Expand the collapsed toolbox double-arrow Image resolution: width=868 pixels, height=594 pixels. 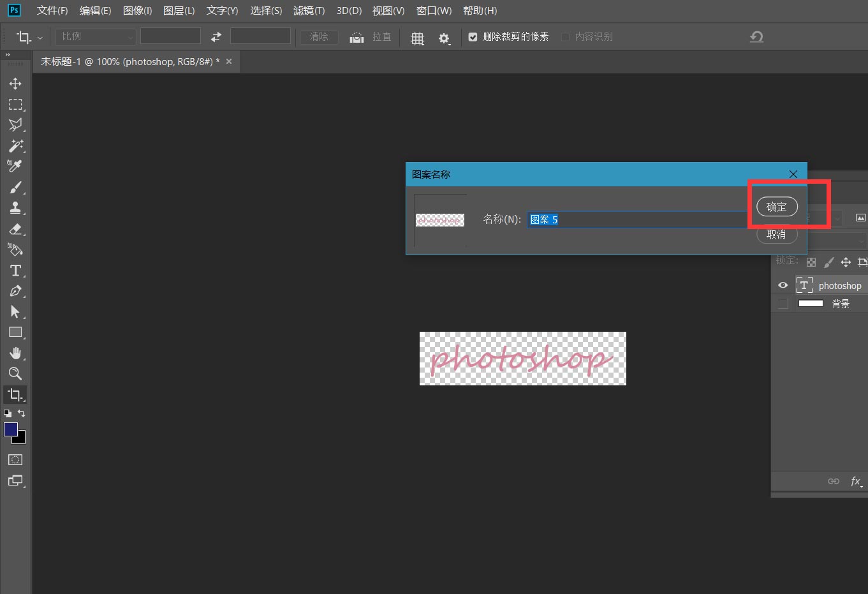click(8, 55)
